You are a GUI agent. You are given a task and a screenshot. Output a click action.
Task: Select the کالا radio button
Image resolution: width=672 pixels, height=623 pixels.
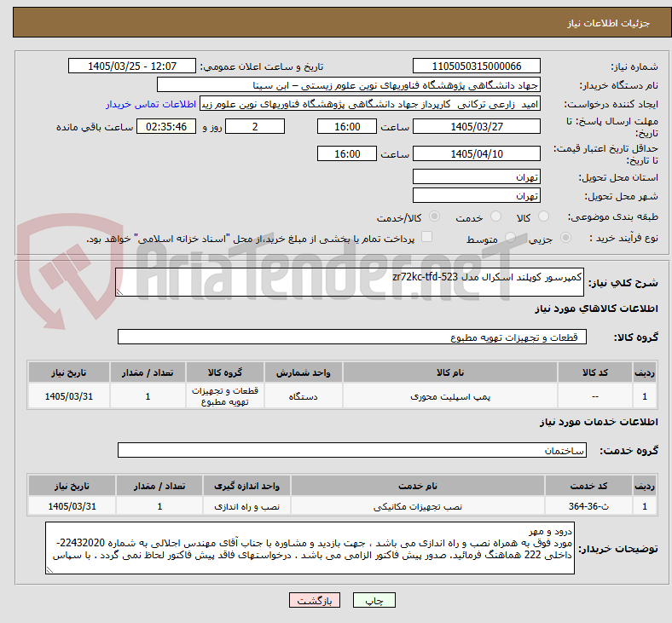coord(543,216)
